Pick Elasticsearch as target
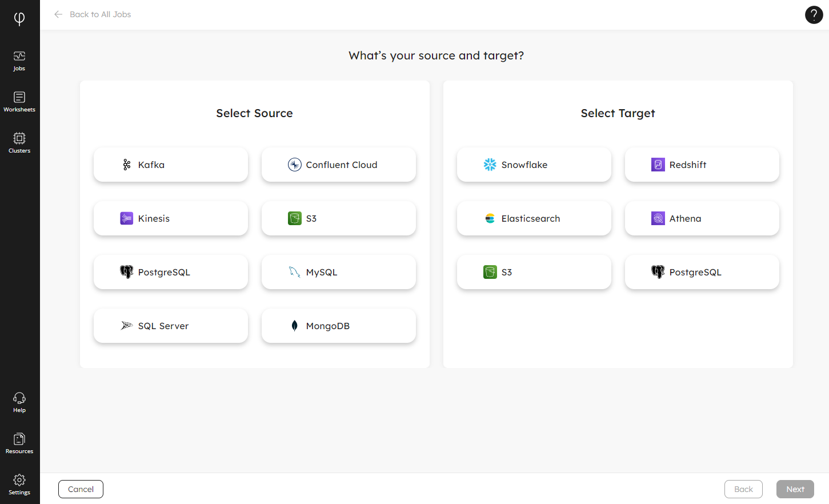 click(534, 218)
